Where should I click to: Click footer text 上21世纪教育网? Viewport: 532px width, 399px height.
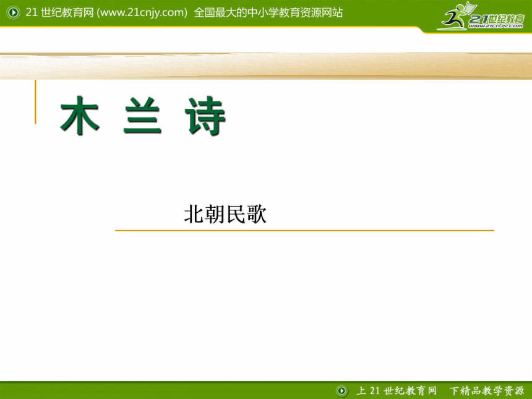[397, 391]
